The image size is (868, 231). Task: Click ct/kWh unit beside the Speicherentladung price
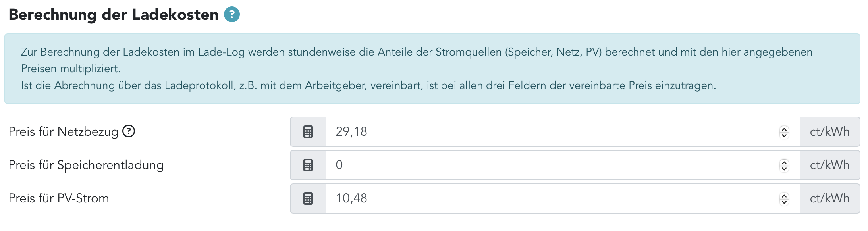[829, 165]
